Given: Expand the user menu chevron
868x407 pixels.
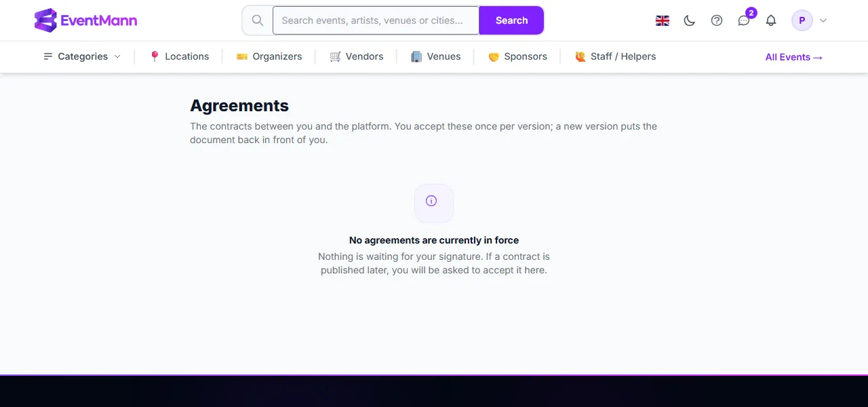Looking at the screenshot, I should [x=823, y=20].
